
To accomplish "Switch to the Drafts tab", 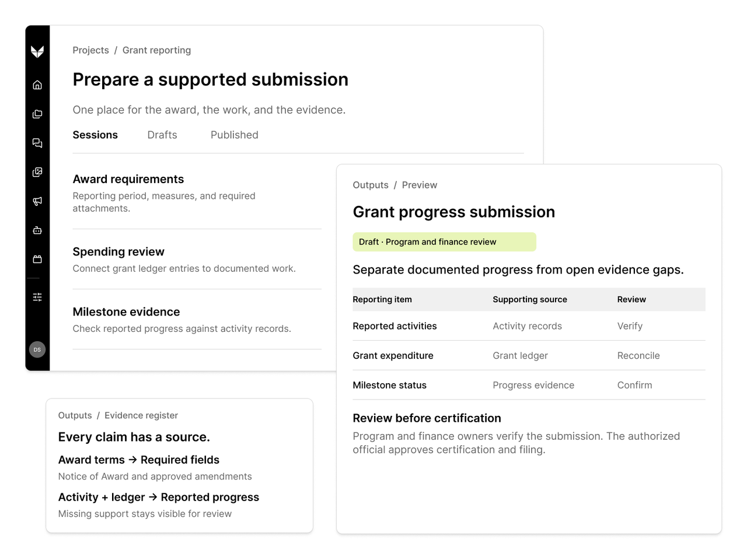I will [x=162, y=135].
